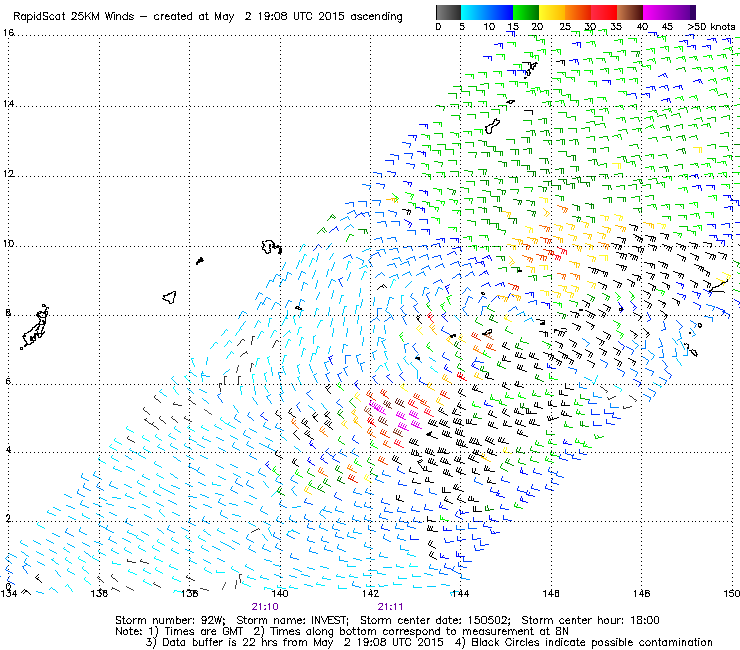This screenshot has height=650, width=740.
Task: Click the latitude label 6 on the left axis
Action: click(x=8, y=381)
